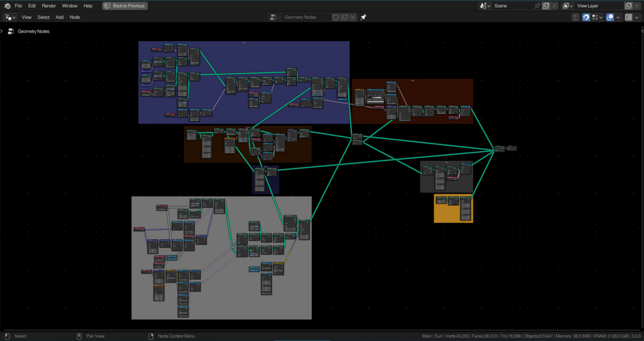
Task: Browse node trees via header dropdown
Action: (275, 17)
